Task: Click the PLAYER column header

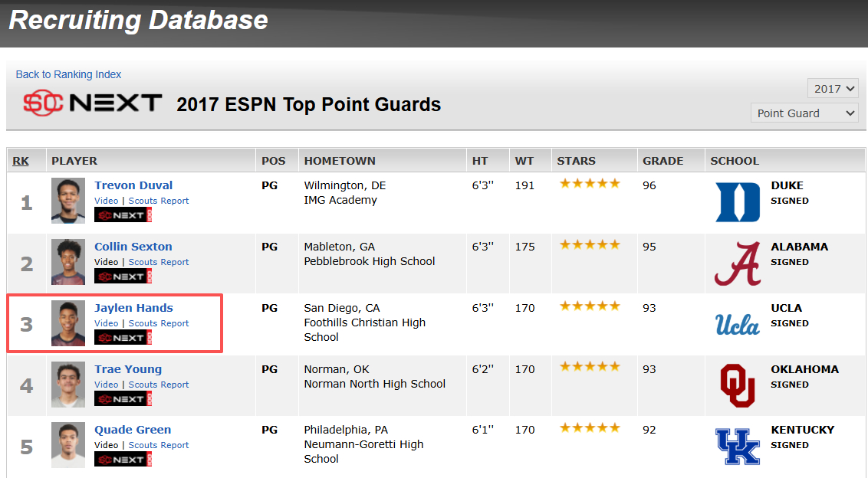Action: click(74, 161)
